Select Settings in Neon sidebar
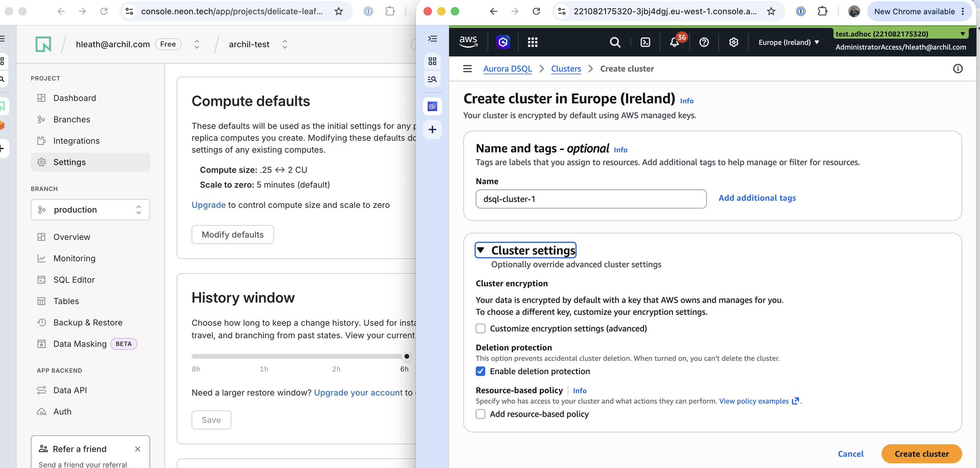 [x=90, y=162]
